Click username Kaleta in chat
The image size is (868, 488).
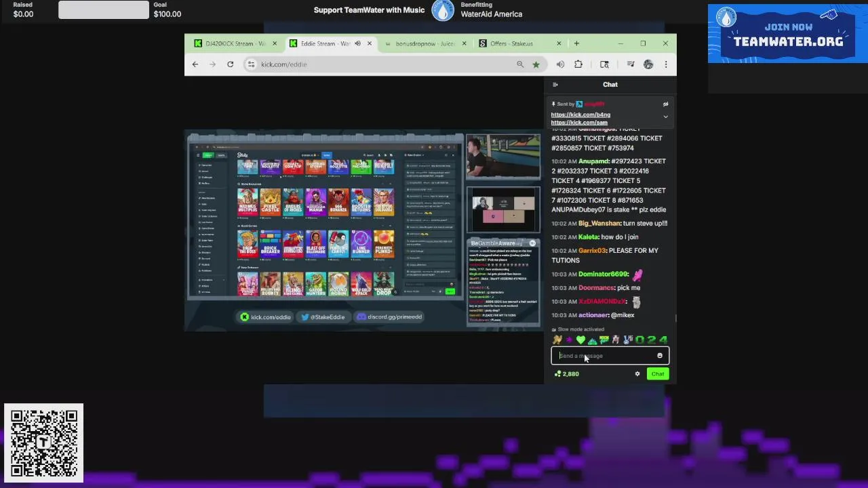click(x=589, y=237)
